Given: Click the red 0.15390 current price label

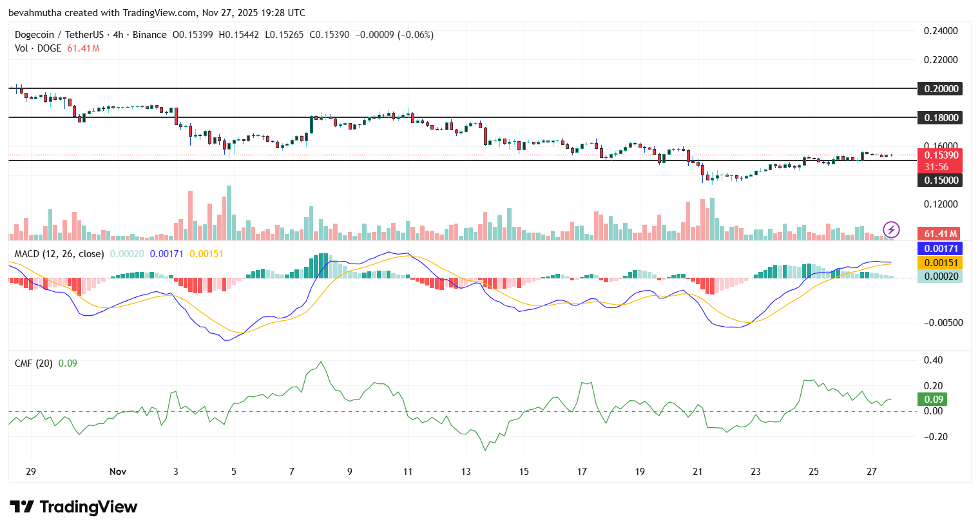Looking at the screenshot, I should [x=941, y=155].
